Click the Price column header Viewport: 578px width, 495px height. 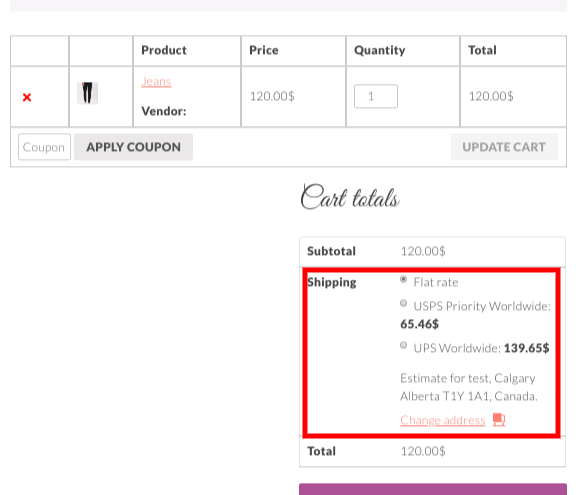tap(264, 50)
